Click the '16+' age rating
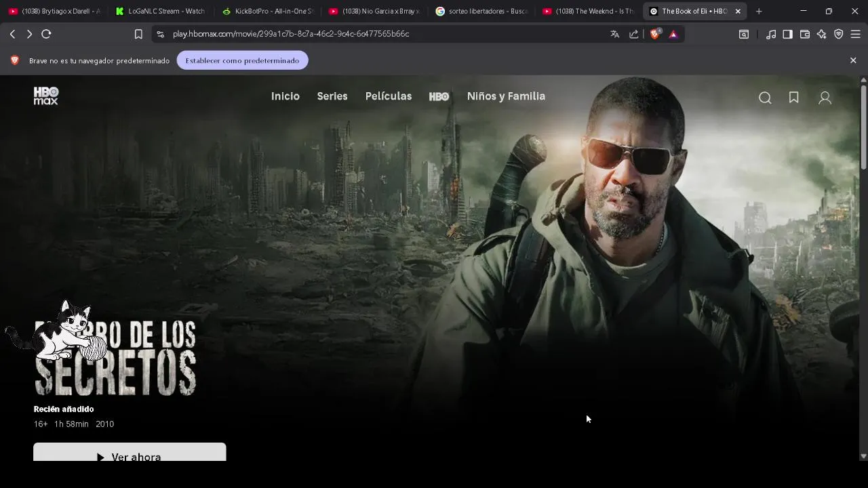The height and width of the screenshot is (488, 868). pos(41,424)
